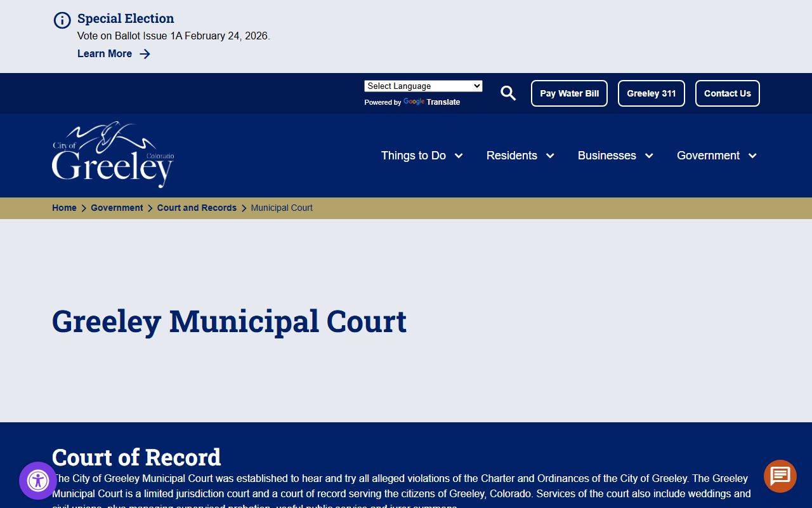Click the Ballot Issue 1A announcement text

pyautogui.click(x=174, y=36)
